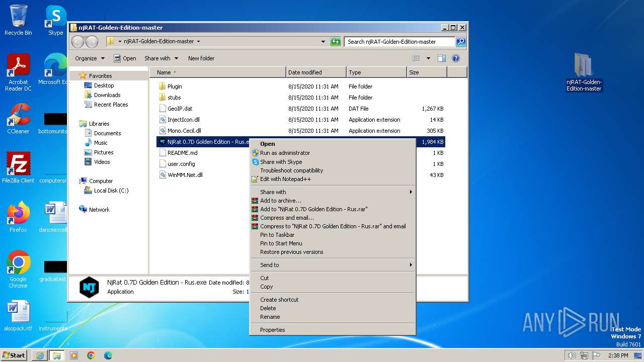Choose Share with Skype

tap(333, 162)
